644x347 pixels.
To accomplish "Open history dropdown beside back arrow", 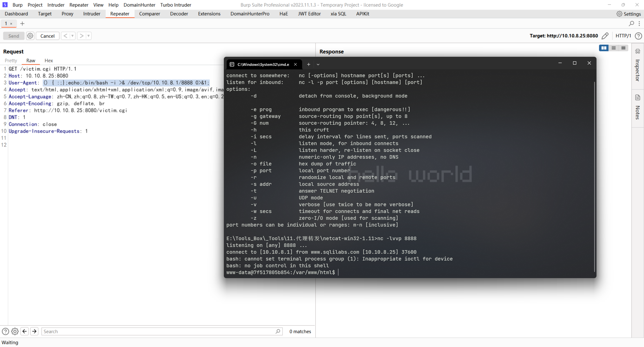I will point(72,36).
